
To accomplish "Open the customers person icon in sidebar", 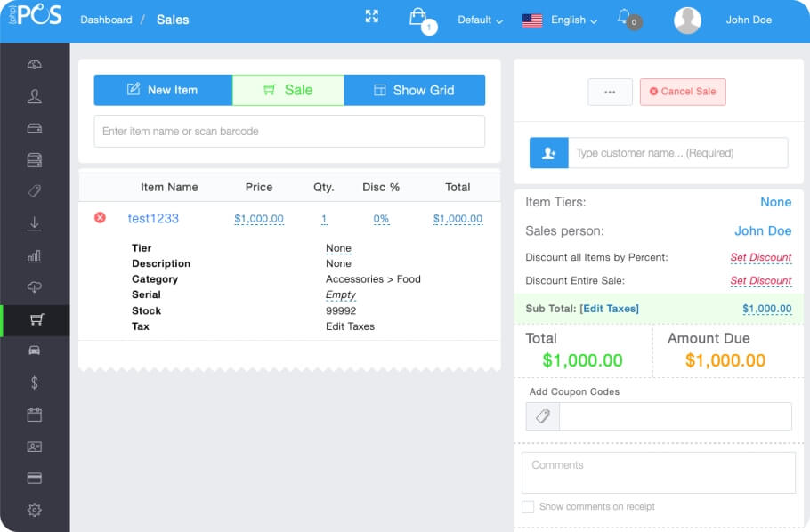I will pyautogui.click(x=35, y=96).
